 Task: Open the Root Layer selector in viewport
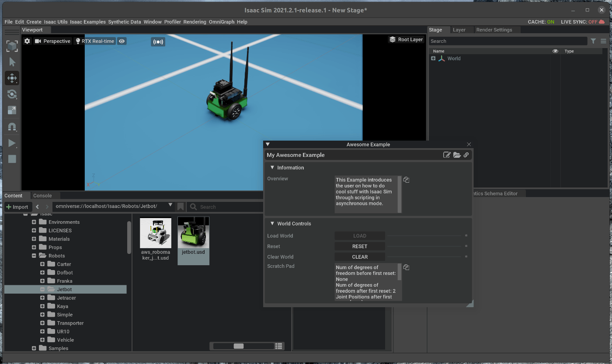(x=406, y=39)
